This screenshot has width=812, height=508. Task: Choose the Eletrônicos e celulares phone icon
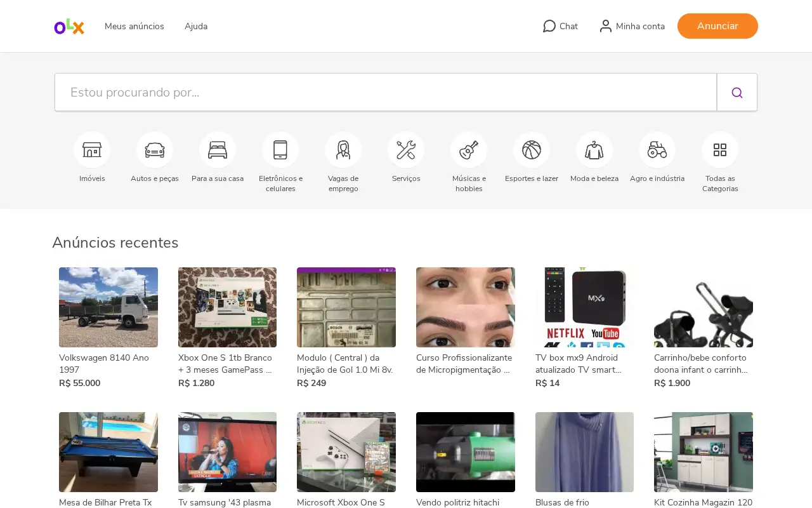click(280, 150)
